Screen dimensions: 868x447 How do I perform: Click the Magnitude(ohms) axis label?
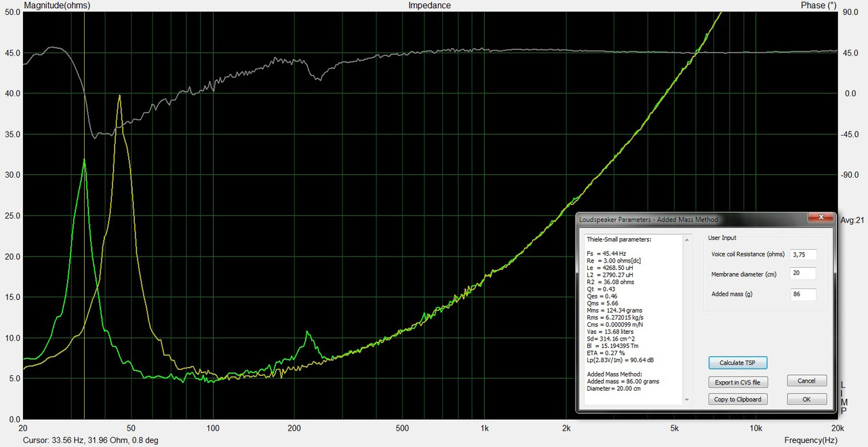[57, 5]
